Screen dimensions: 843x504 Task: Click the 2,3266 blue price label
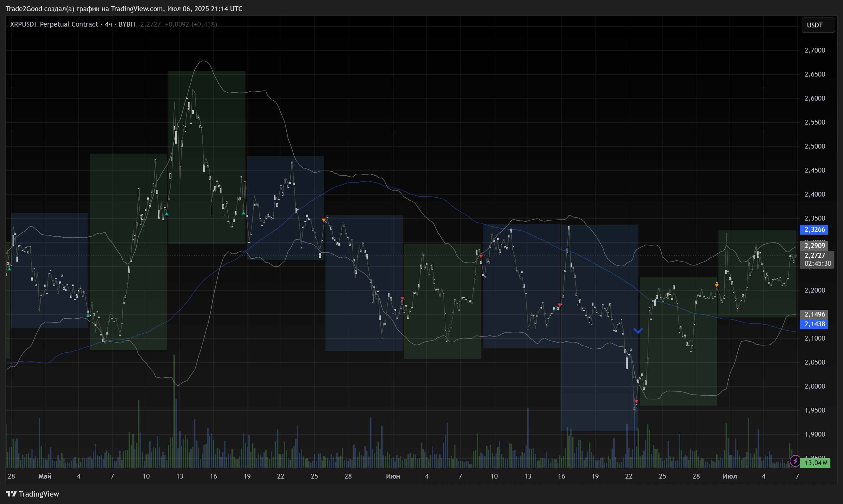(814, 230)
